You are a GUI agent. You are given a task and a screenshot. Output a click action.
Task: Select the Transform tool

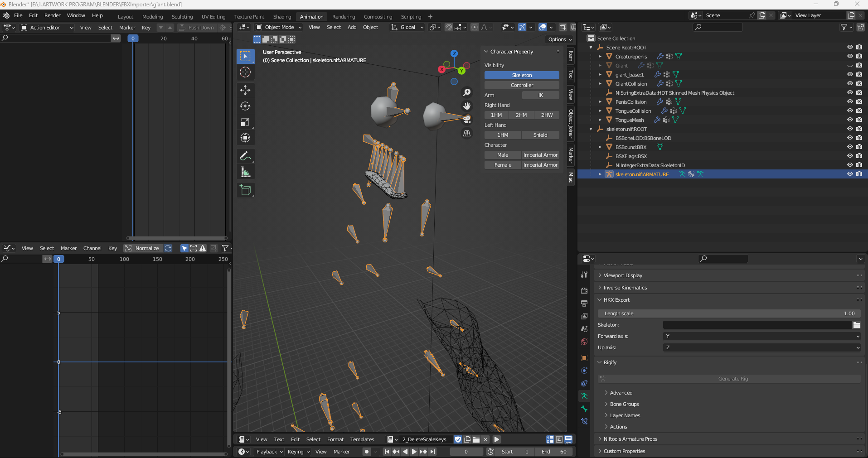click(245, 138)
